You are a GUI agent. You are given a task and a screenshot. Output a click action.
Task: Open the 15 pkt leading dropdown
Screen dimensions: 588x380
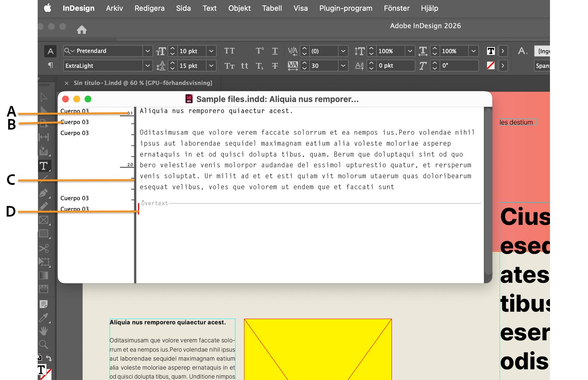[x=211, y=66]
